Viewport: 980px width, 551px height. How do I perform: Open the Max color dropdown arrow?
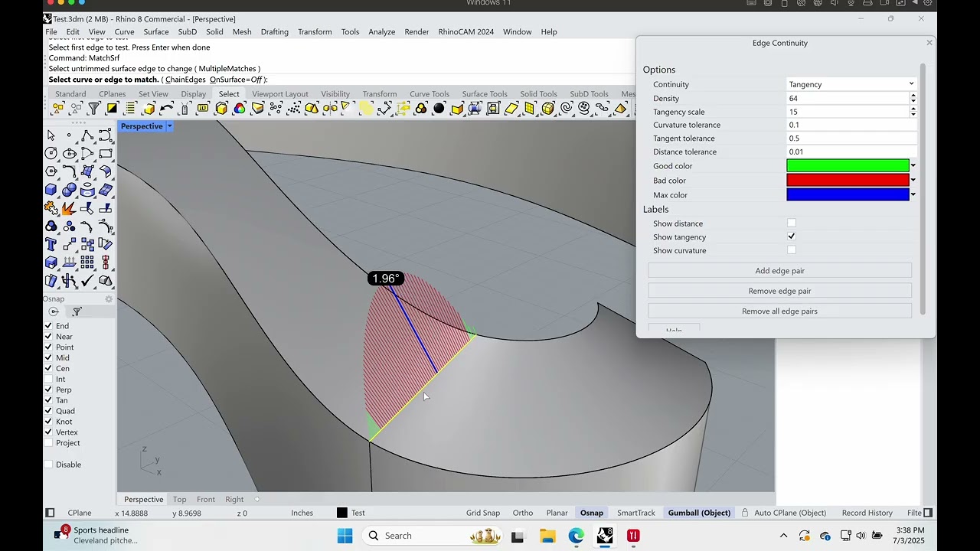coord(913,195)
